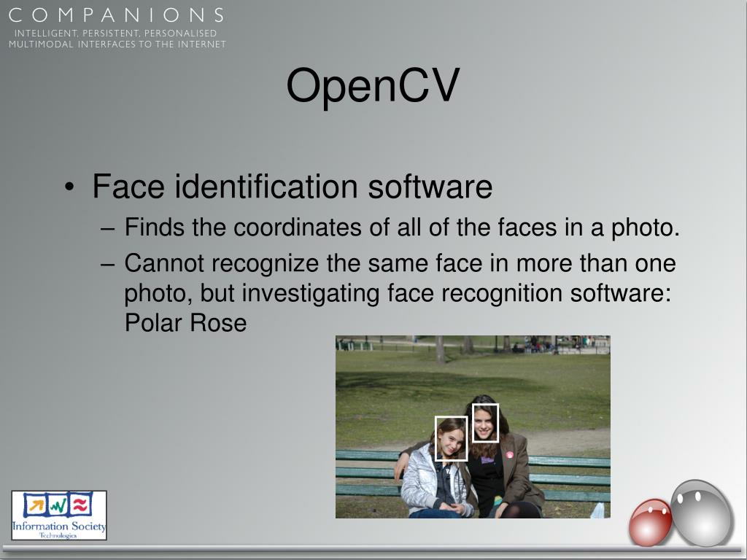Click the red glass sphere graphic
747x560 pixels.
[x=650, y=522]
